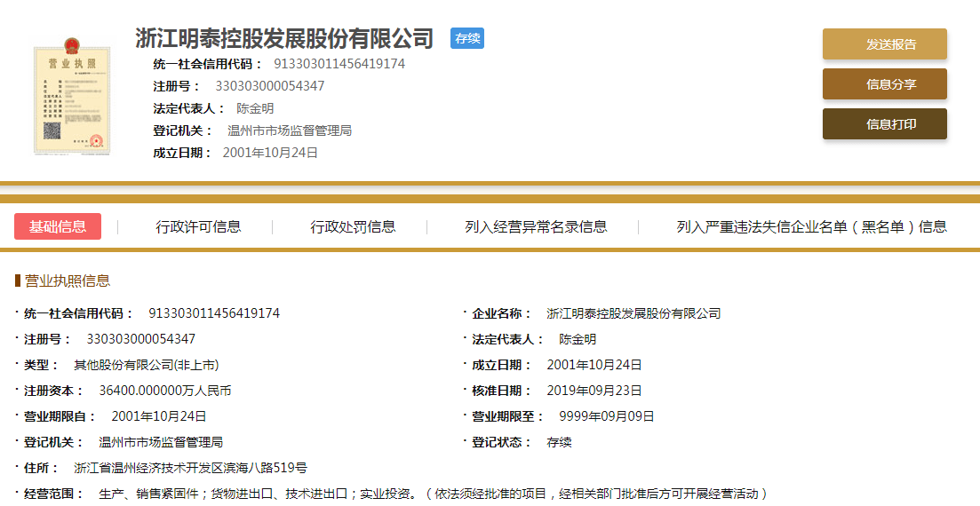Select credit code 913303011456419174 in header
This screenshot has width=980, height=506.
[339, 64]
